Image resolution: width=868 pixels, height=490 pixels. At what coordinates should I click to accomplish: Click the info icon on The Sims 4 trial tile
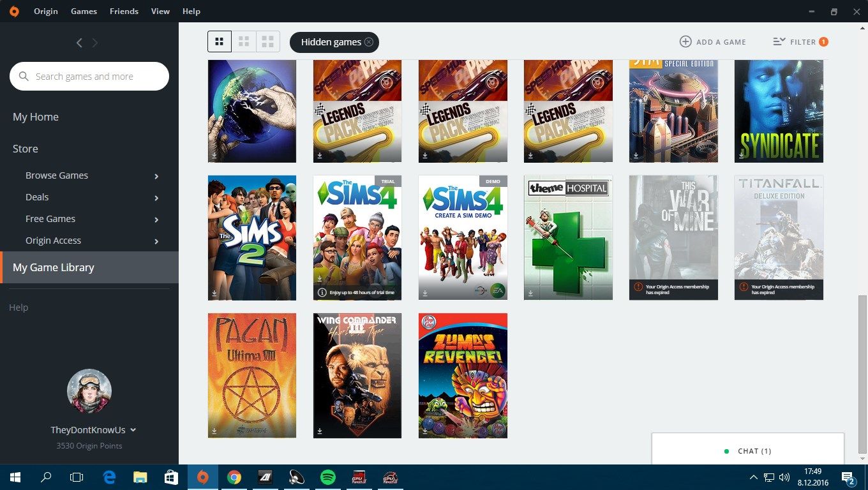pyautogui.click(x=321, y=292)
